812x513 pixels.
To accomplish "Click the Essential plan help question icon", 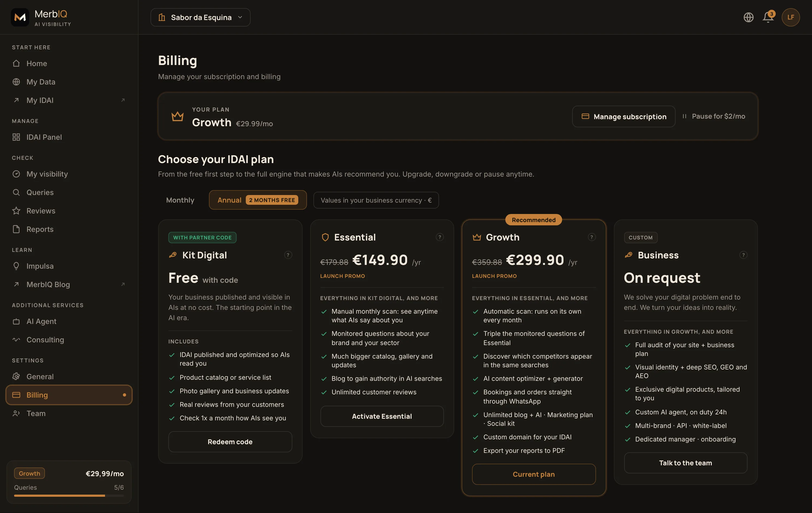I will coord(440,237).
